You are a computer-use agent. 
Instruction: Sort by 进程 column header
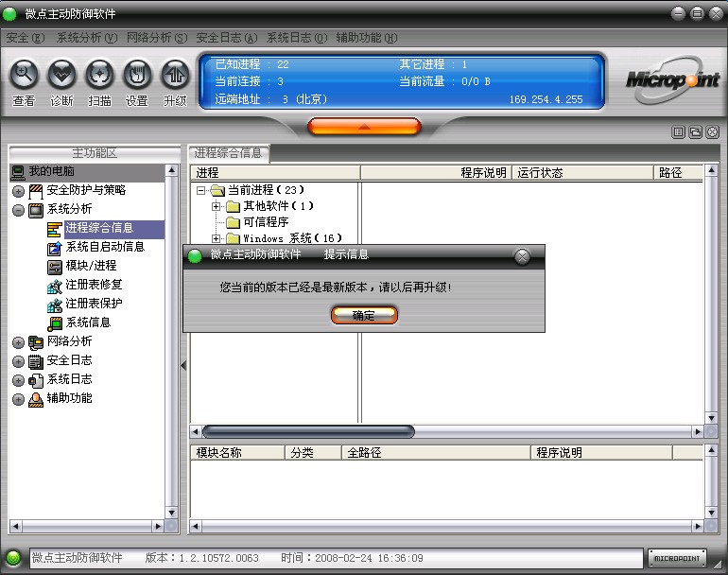coord(275,173)
